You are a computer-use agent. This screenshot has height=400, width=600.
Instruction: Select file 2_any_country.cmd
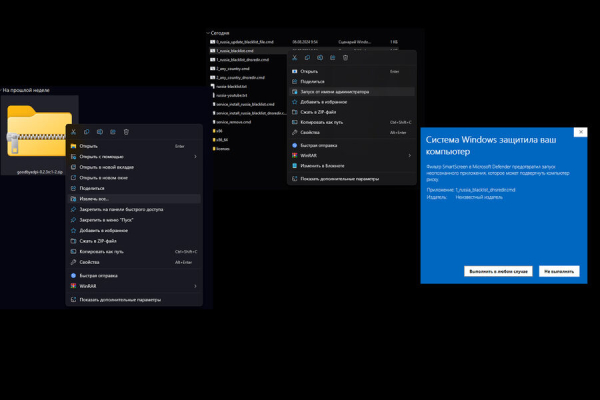230,69
